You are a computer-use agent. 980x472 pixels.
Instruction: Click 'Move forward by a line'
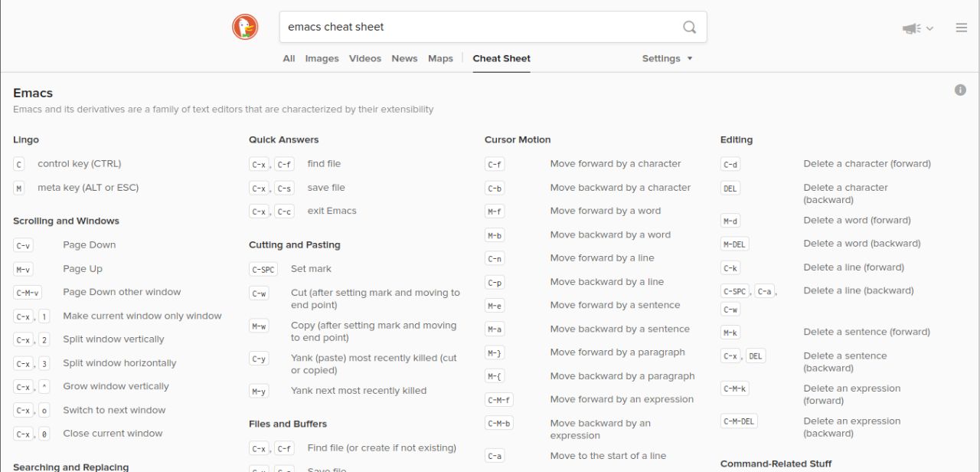(x=602, y=257)
